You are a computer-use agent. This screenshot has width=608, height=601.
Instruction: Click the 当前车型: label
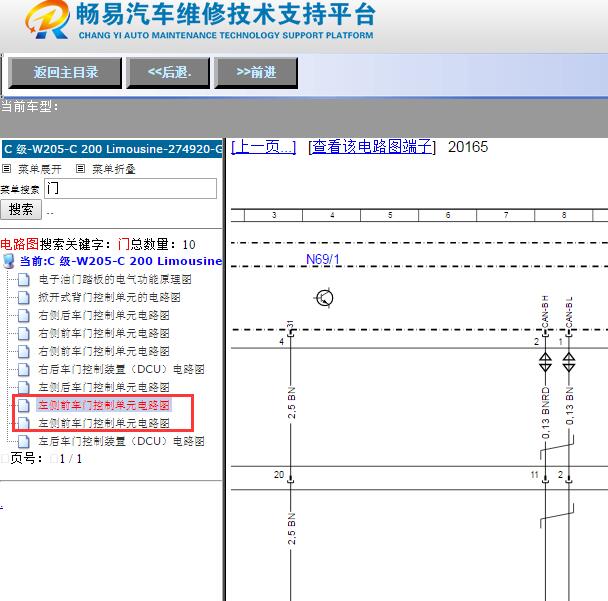coord(29,106)
